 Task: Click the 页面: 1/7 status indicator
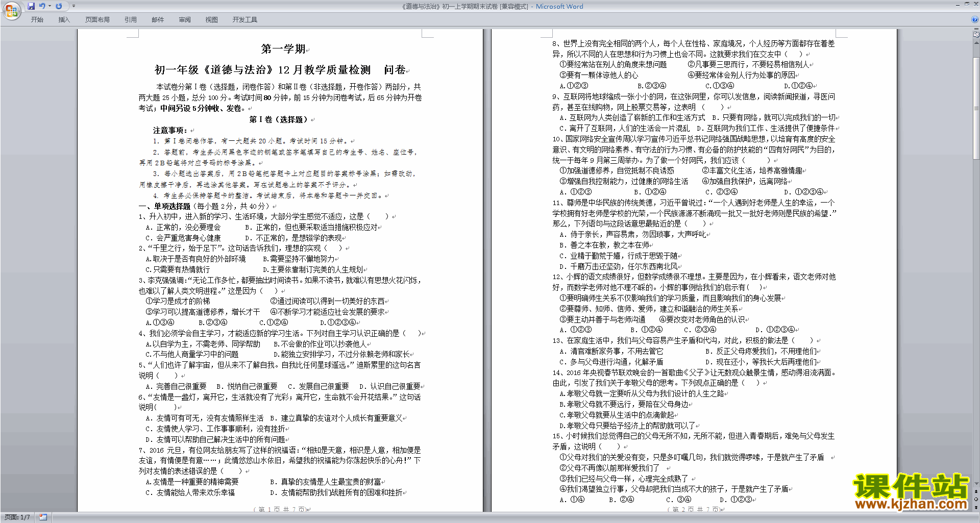point(17,517)
